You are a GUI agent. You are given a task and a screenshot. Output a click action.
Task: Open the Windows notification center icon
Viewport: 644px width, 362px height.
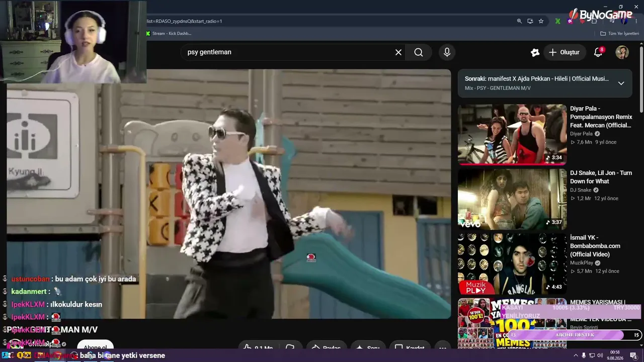[633, 355]
